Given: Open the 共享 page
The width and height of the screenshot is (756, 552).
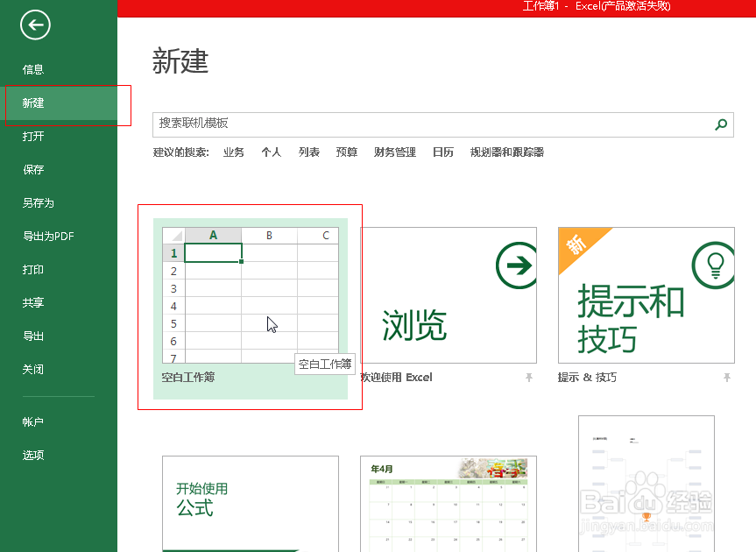Looking at the screenshot, I should tap(33, 303).
